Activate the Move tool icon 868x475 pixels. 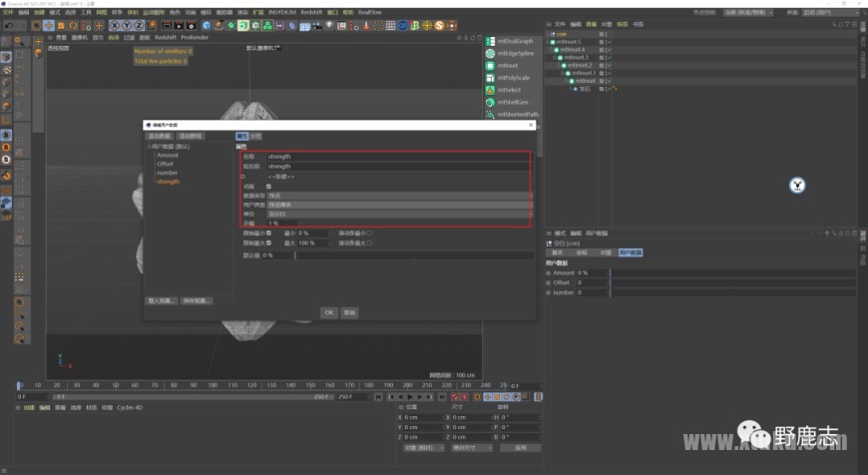point(49,26)
